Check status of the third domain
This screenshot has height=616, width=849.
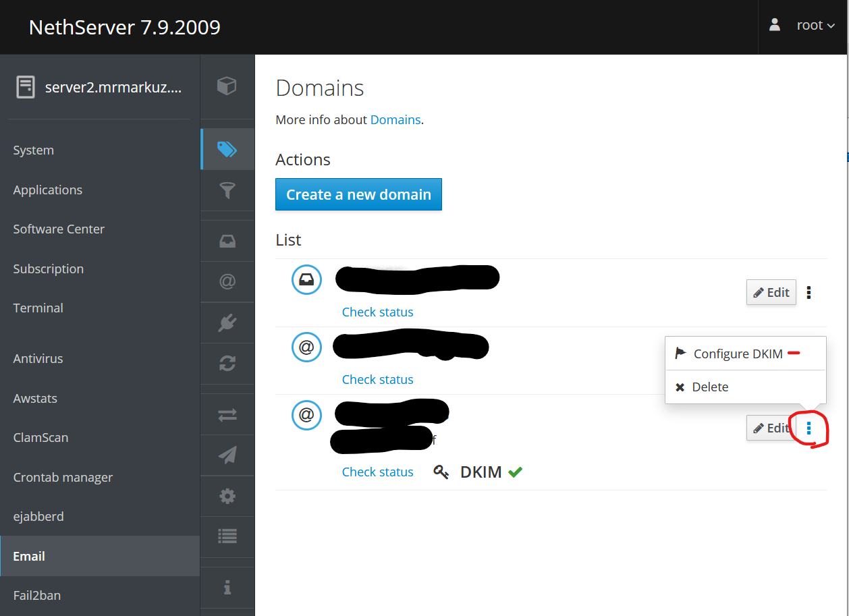(377, 472)
